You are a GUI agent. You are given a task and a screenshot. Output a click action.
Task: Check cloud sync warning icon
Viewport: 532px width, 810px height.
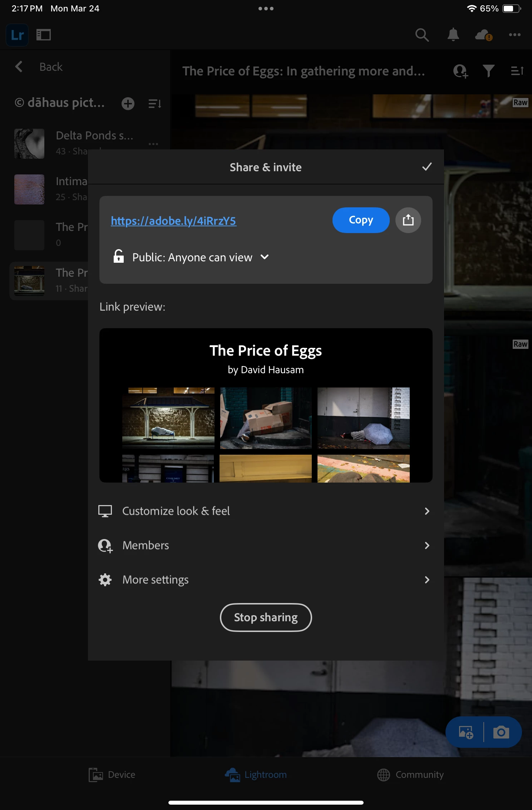click(x=484, y=35)
